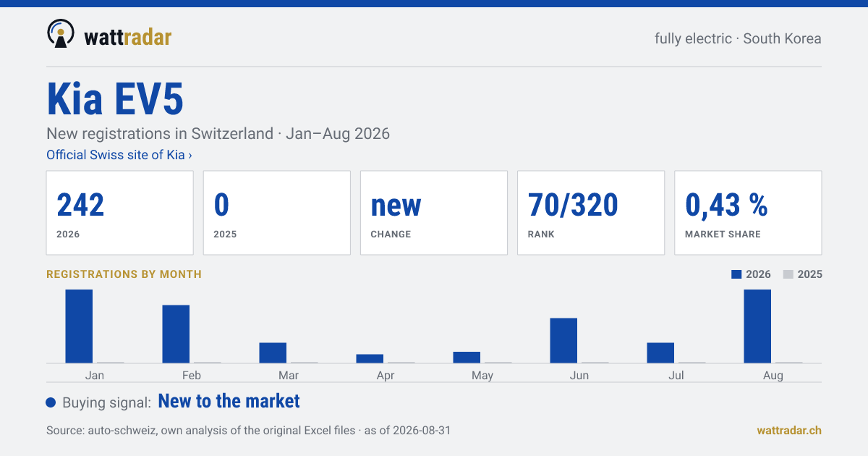
Task: Click the 0 registrations 2025 card
Action: (x=277, y=213)
